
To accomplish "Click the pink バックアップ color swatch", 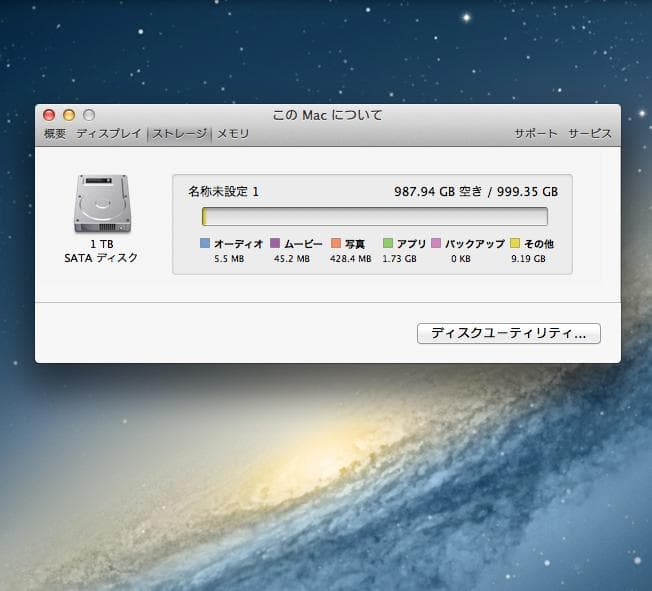I will (x=436, y=243).
